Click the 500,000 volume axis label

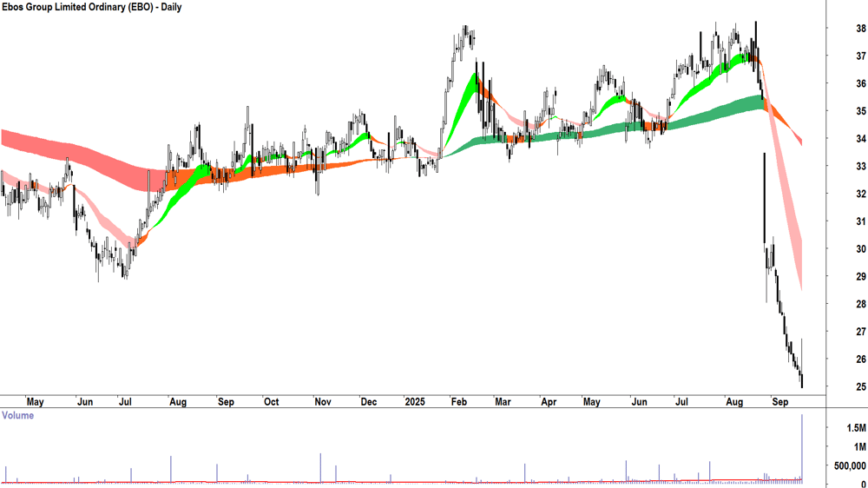point(851,466)
